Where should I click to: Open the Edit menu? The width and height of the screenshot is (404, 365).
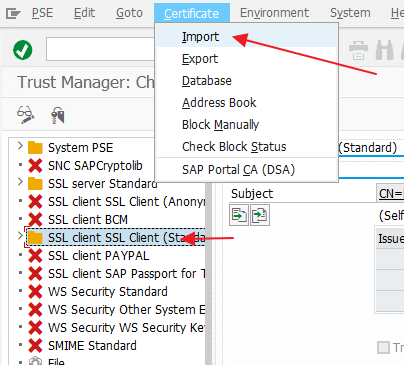click(84, 13)
